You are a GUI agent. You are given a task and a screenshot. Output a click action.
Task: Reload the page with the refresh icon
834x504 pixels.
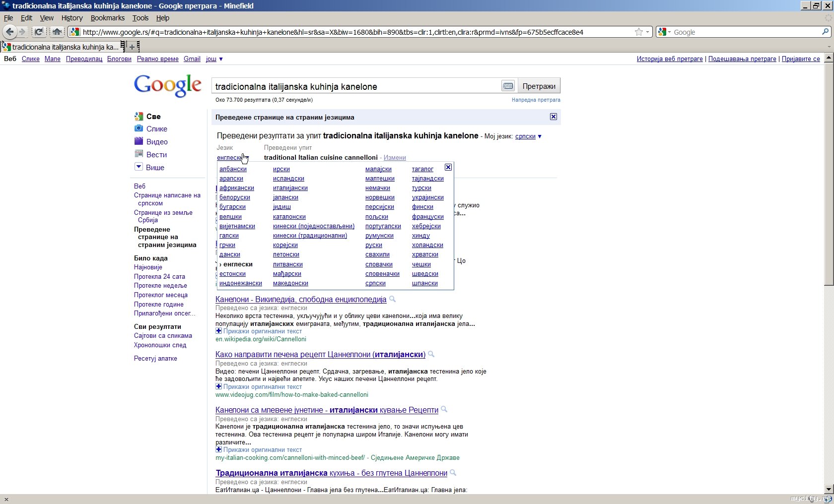point(39,32)
